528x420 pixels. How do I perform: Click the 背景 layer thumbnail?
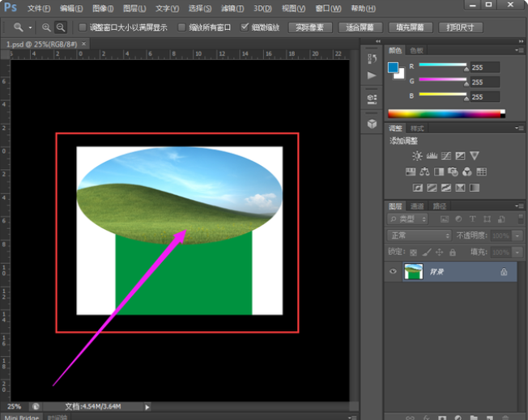pyautogui.click(x=413, y=272)
